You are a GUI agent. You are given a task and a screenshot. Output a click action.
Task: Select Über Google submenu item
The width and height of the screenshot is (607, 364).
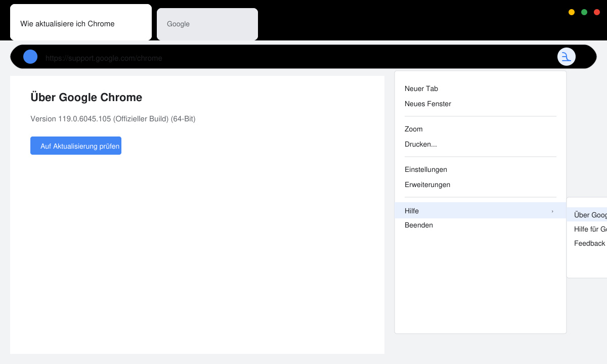coord(587,215)
